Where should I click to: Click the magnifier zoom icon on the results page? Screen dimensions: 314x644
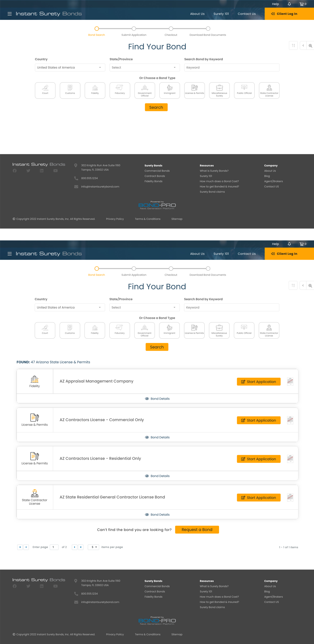point(310,286)
